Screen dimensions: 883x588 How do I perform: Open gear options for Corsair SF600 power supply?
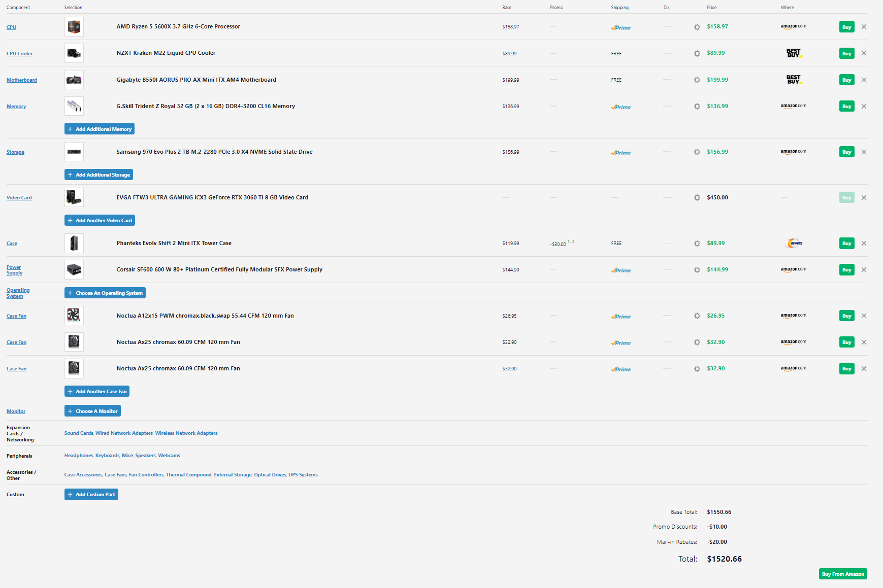(697, 270)
